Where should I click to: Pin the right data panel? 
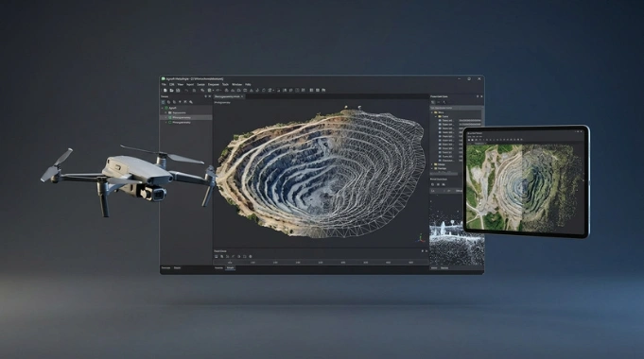(x=478, y=96)
